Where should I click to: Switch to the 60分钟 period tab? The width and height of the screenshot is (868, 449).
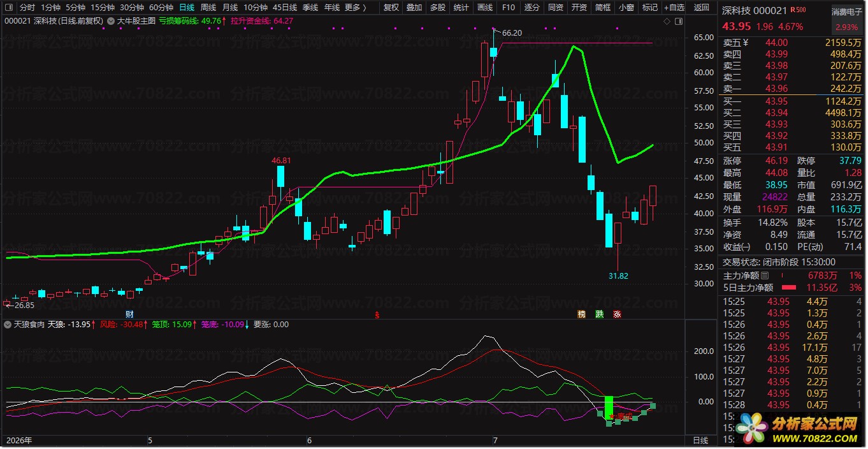click(161, 8)
